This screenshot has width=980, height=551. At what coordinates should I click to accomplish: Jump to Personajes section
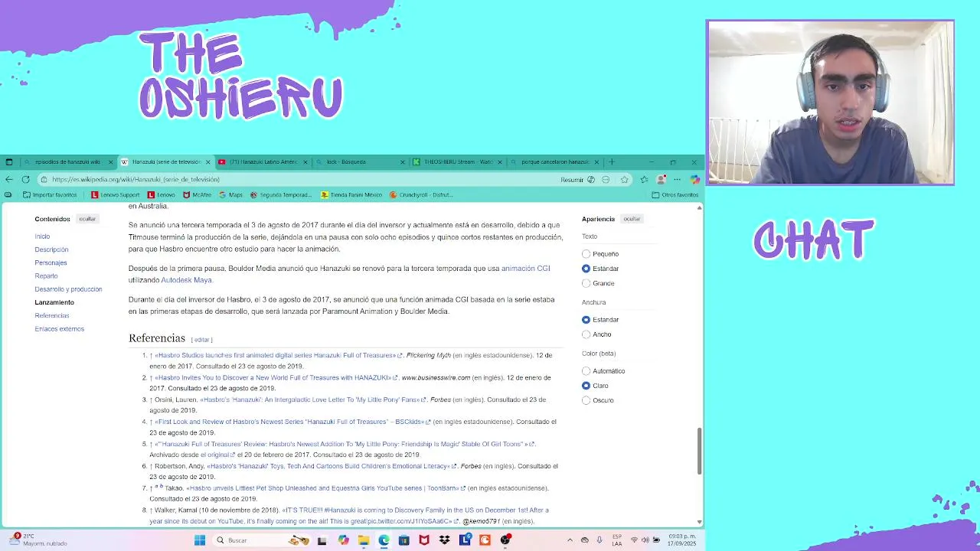51,262
